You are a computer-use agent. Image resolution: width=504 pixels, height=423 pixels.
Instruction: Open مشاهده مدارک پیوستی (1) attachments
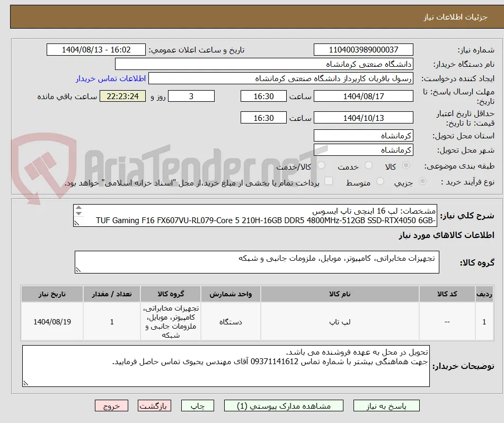pyautogui.click(x=284, y=406)
